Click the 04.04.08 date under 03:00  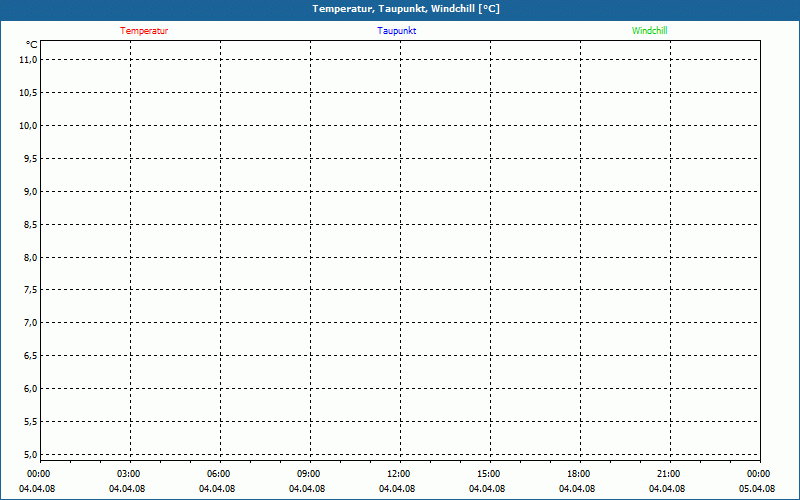tap(127, 489)
